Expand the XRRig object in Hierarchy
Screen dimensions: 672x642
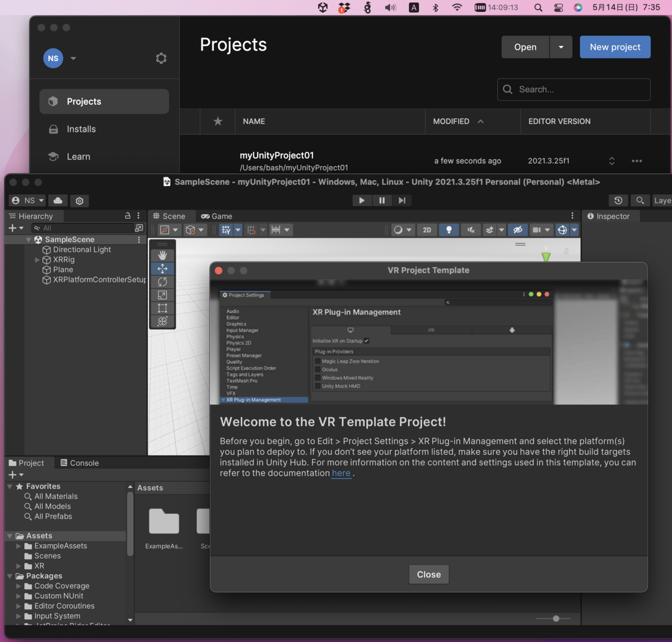tap(38, 260)
